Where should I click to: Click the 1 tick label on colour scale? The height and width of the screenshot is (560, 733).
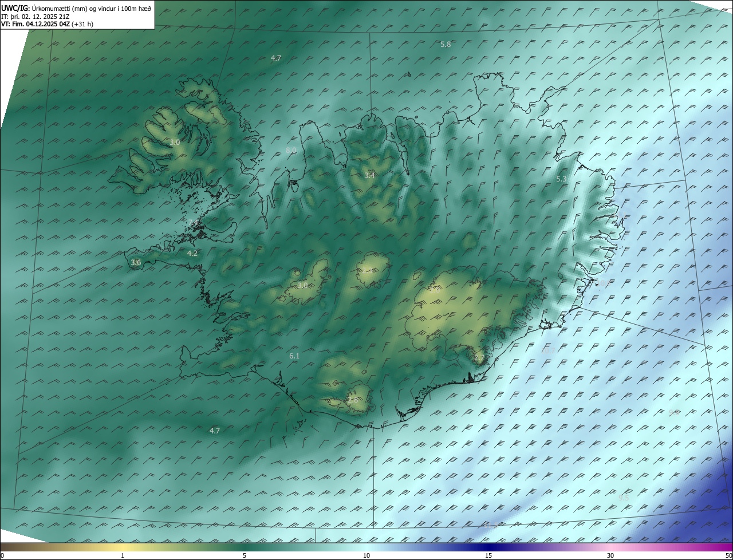123,556
